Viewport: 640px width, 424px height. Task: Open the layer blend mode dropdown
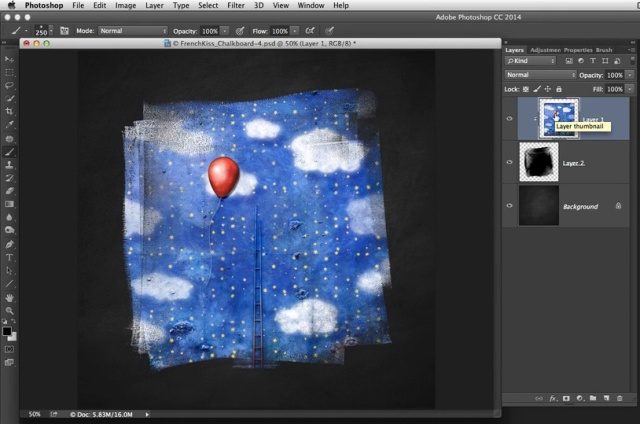tap(539, 75)
